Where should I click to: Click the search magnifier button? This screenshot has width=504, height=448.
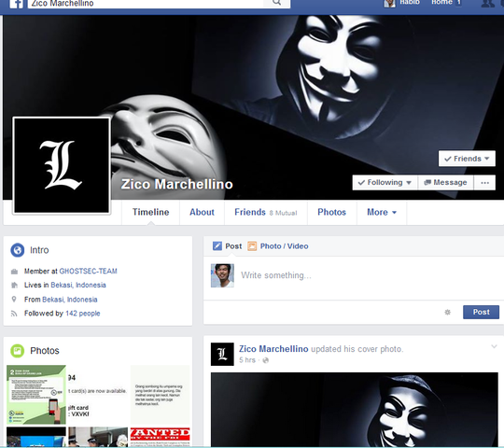point(276,3)
